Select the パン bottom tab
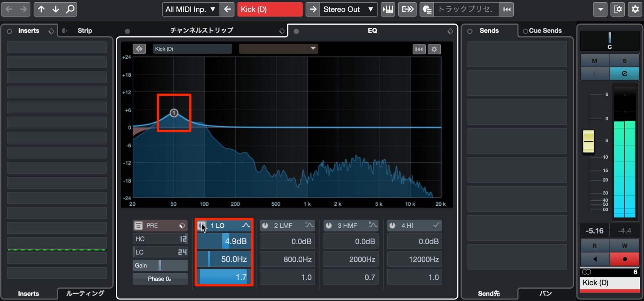Viewport: 644px width, 301px height. coord(545,293)
